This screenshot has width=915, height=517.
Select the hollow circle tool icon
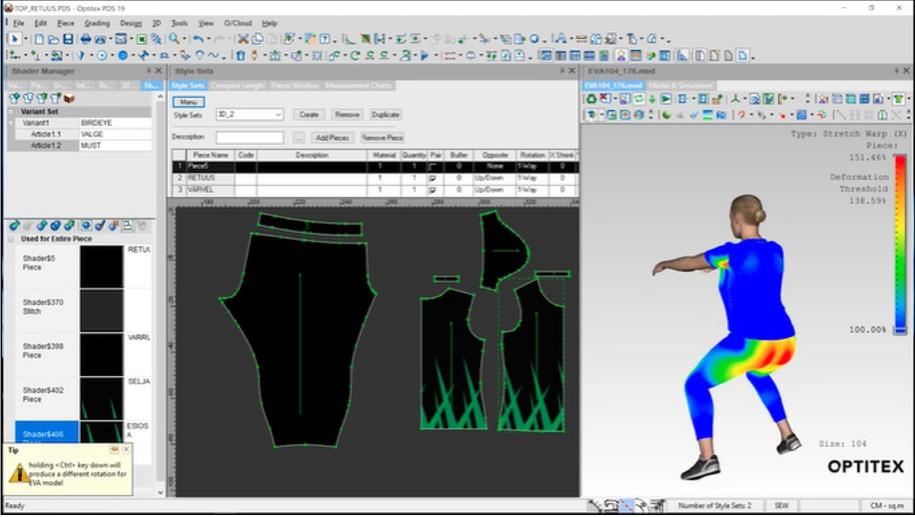tap(102, 56)
